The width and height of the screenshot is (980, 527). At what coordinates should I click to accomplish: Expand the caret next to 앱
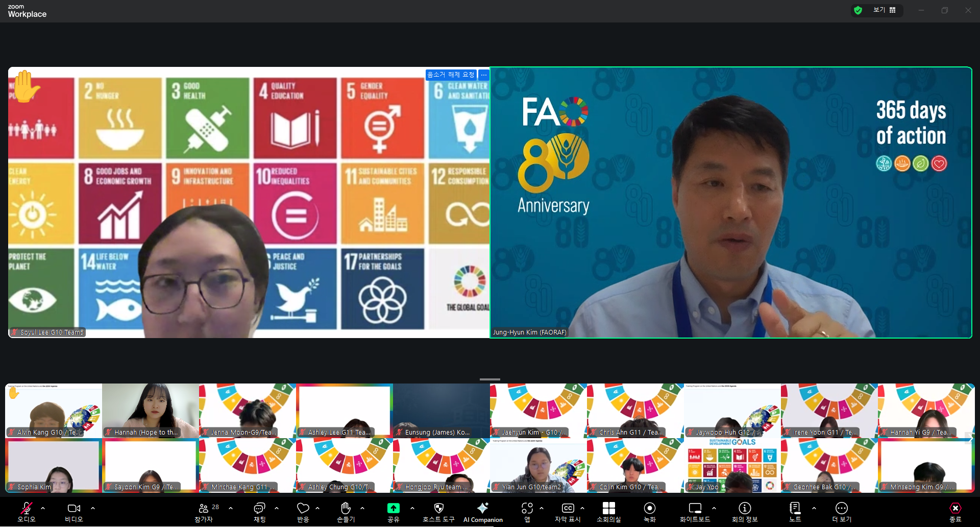pos(542,508)
